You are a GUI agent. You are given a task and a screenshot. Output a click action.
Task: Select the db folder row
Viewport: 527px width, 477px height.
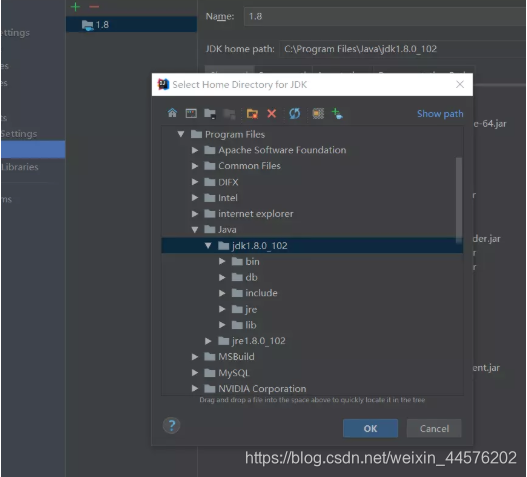312,277
